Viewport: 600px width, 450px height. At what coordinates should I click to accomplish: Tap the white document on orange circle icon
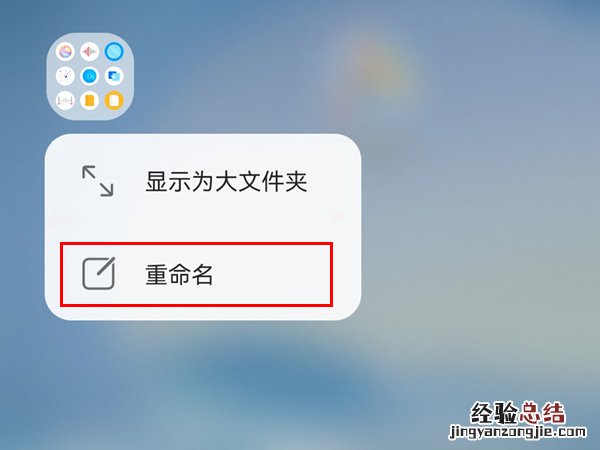114,101
